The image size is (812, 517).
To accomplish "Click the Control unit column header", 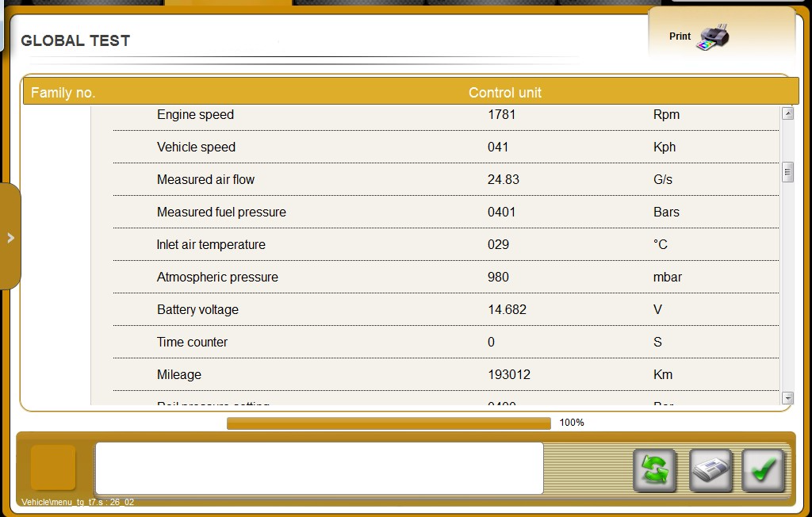I will 505,93.
